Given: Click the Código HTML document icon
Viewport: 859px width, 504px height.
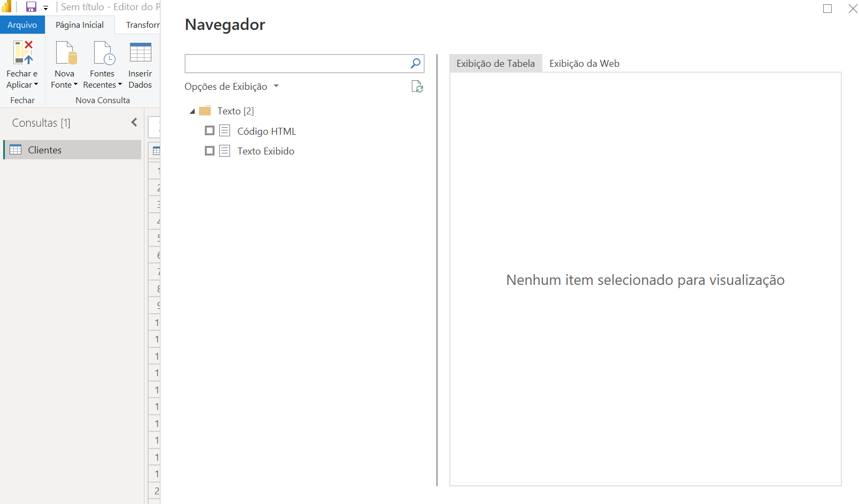Looking at the screenshot, I should click(225, 130).
